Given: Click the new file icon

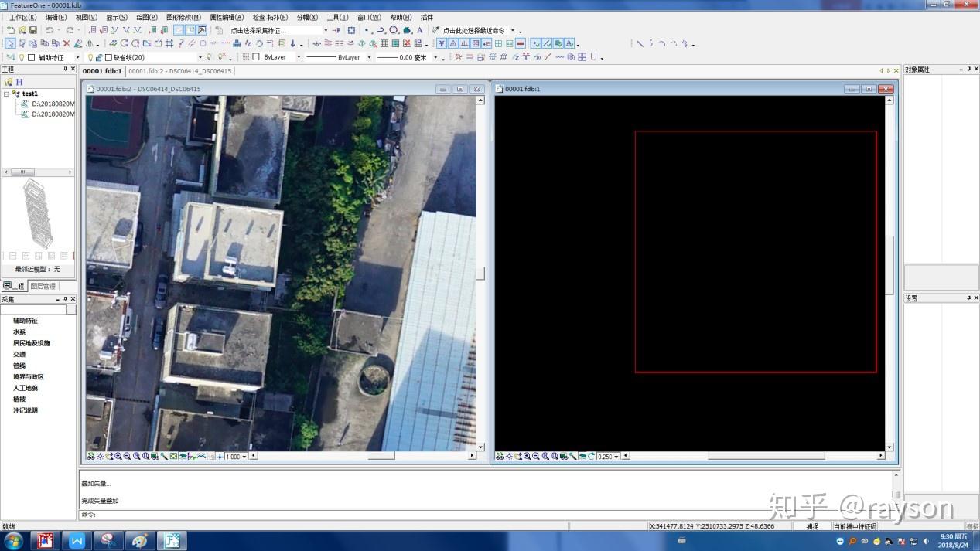Looking at the screenshot, I should 11,30.
